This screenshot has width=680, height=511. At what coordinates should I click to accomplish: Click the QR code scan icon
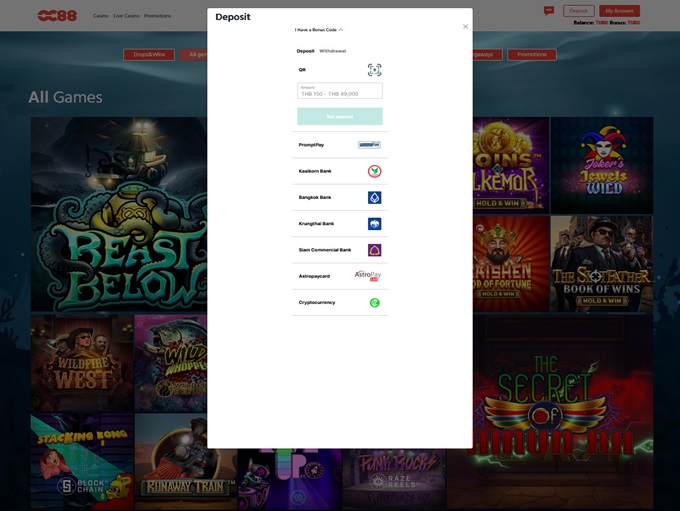click(x=374, y=70)
